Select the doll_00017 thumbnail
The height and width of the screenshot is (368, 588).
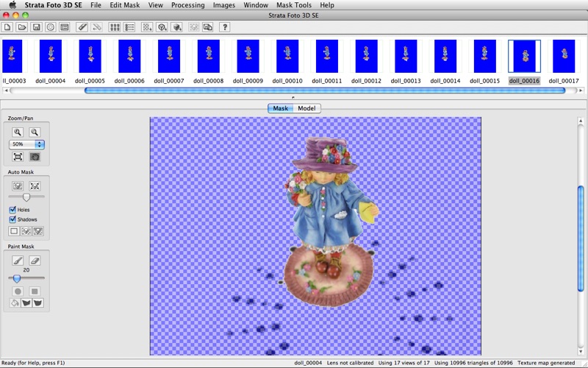point(564,57)
